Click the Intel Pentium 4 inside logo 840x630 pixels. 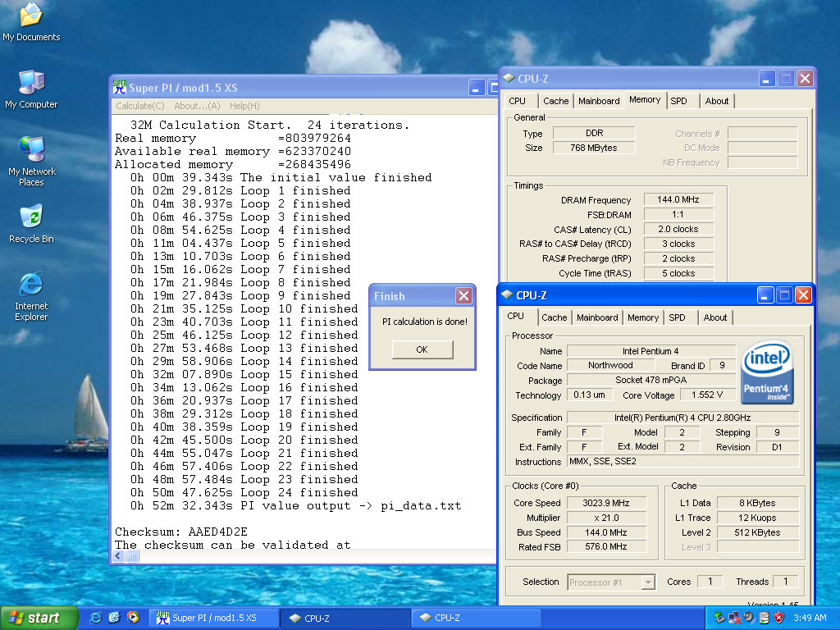(767, 372)
